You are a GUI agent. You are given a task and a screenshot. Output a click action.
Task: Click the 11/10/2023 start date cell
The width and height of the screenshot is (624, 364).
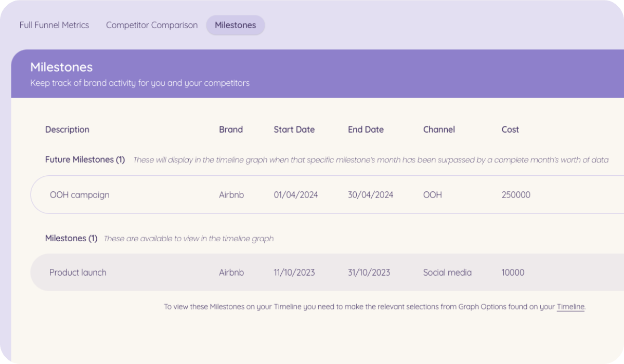[294, 272]
